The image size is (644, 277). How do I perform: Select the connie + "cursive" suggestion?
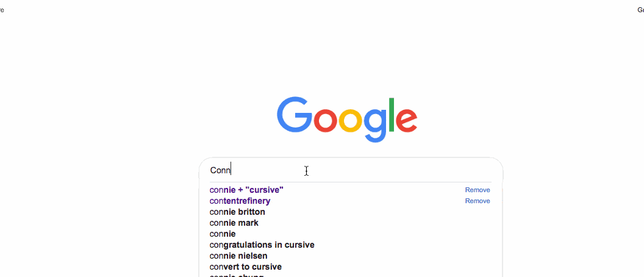(246, 190)
